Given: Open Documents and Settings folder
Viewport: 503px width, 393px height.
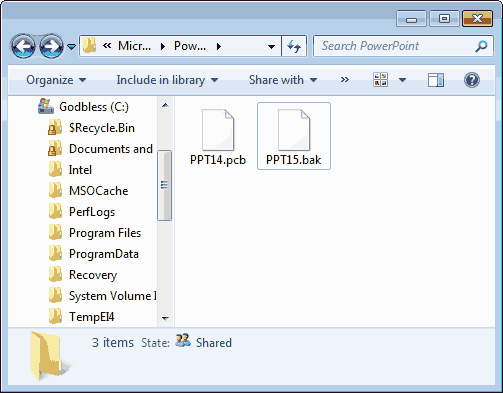Looking at the screenshot, I should click(x=111, y=149).
